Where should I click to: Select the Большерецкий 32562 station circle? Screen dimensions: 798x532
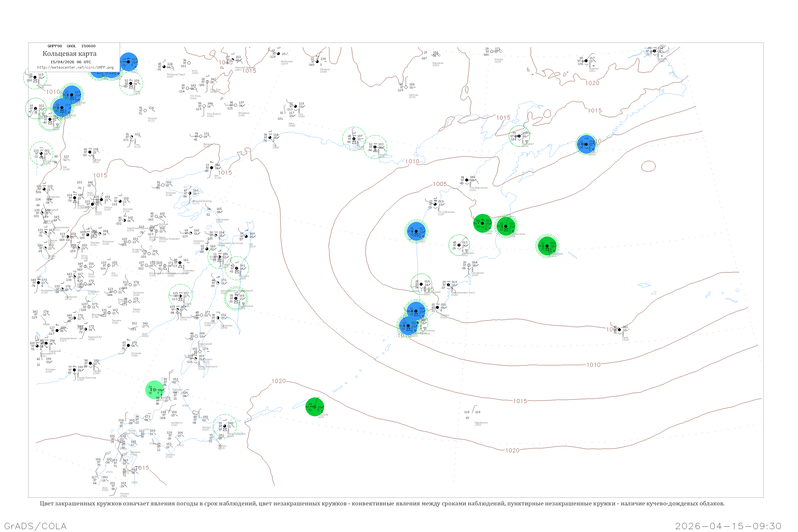421,284
